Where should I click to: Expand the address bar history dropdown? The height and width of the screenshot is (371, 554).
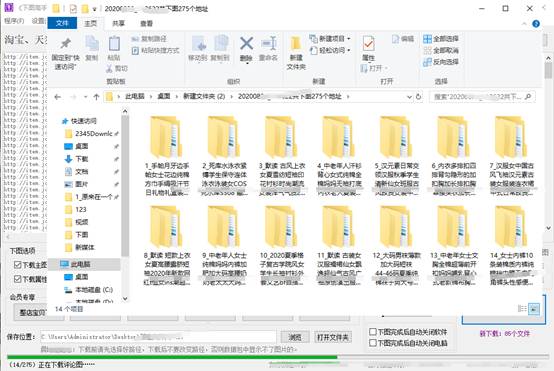[409, 97]
